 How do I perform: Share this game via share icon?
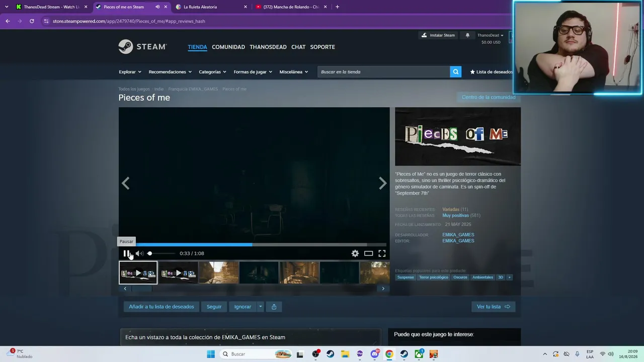274,307
